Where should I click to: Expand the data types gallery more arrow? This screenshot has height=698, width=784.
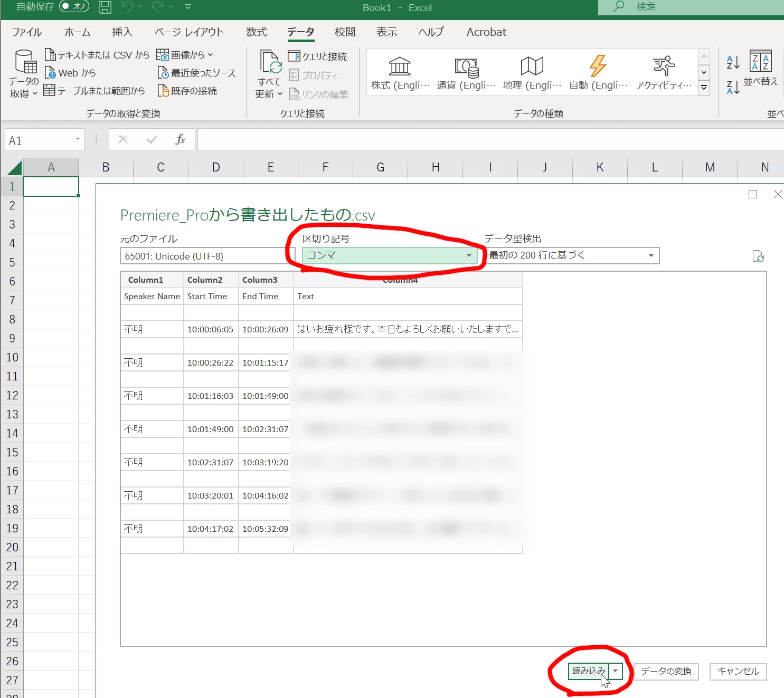(x=704, y=88)
